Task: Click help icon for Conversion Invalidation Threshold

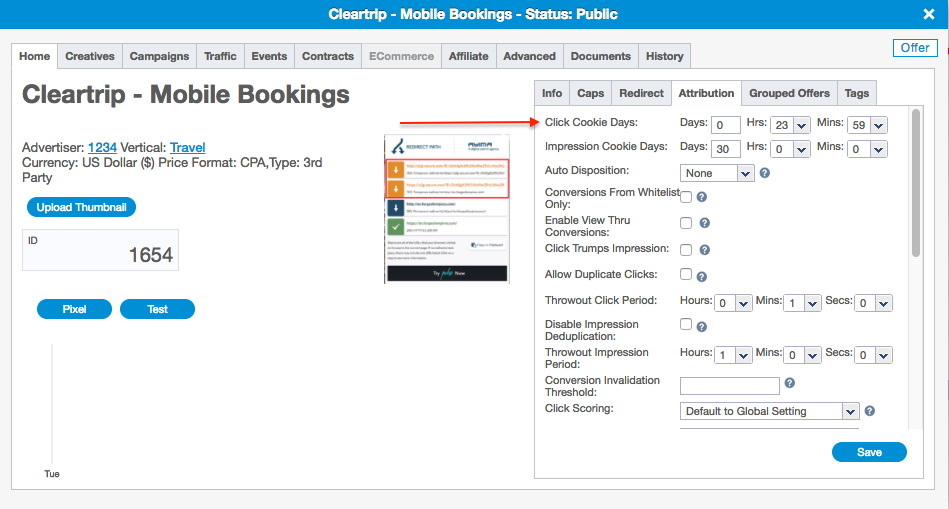Action: coord(789,383)
